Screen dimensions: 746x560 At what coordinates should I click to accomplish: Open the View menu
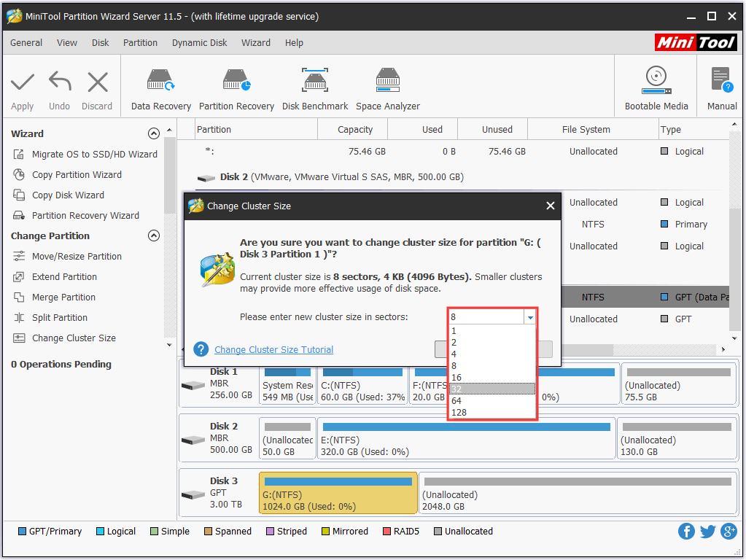[x=67, y=43]
